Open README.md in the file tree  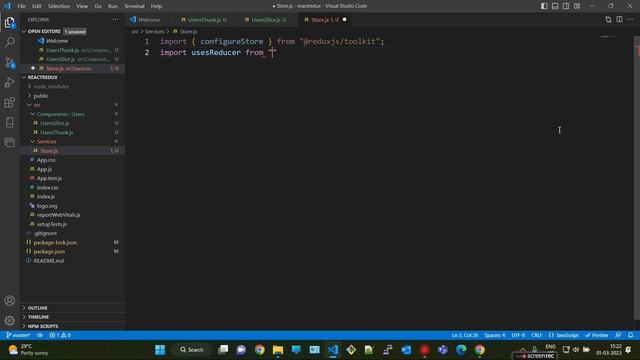click(x=49, y=260)
